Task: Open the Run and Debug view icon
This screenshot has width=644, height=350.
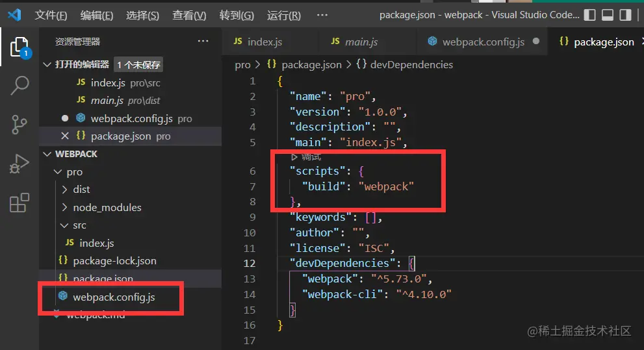Action: tap(19, 164)
